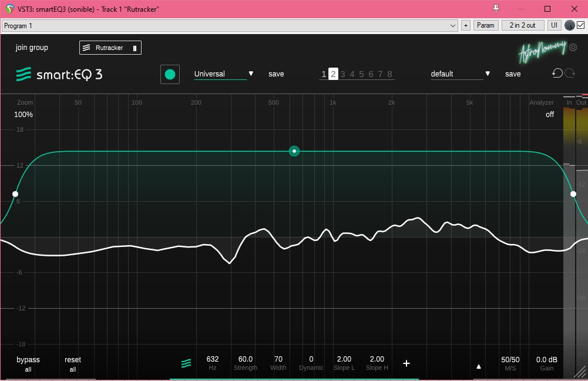Click the plus icon to add filter
The height and width of the screenshot is (381, 588).
coord(406,363)
